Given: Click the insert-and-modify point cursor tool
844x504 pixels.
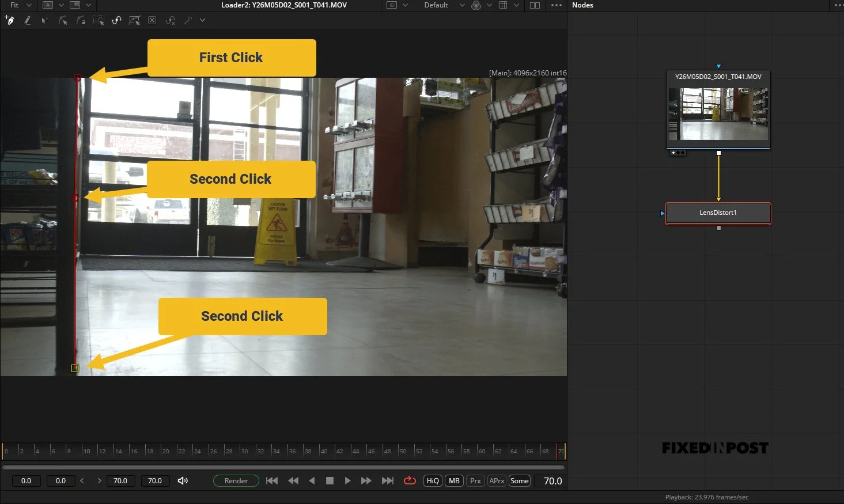Looking at the screenshot, I should pos(45,20).
